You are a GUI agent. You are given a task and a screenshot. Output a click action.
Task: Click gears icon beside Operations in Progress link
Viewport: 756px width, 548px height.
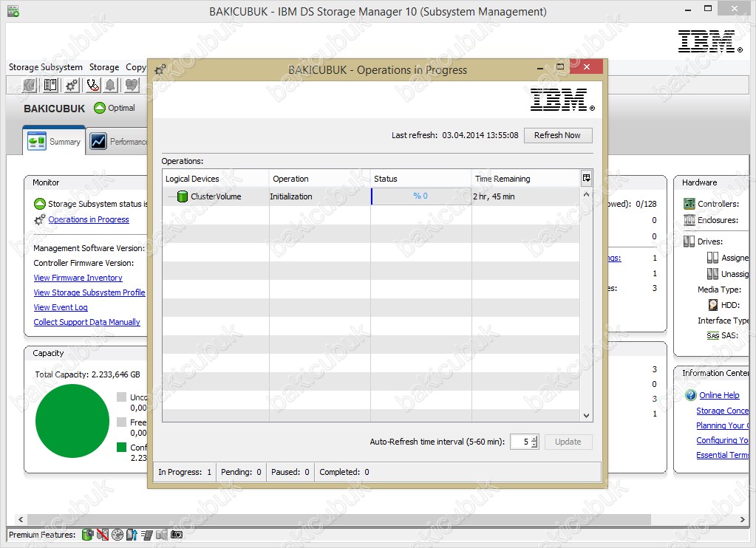(39, 220)
